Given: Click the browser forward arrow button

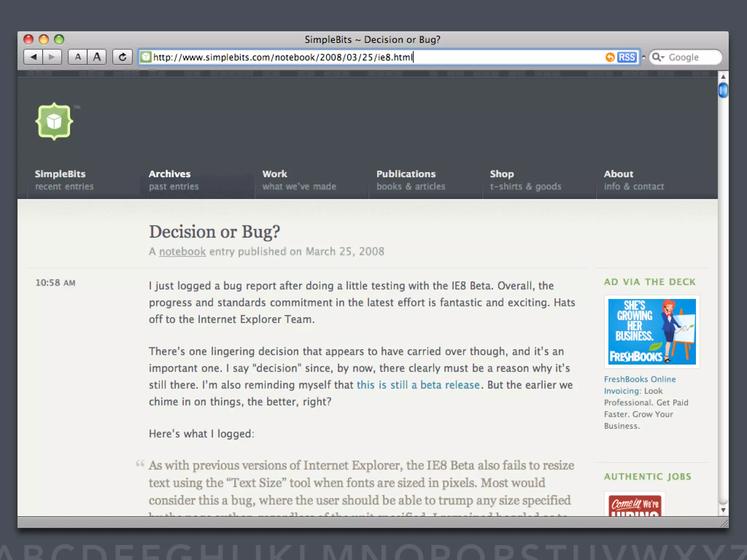Looking at the screenshot, I should click(52, 57).
